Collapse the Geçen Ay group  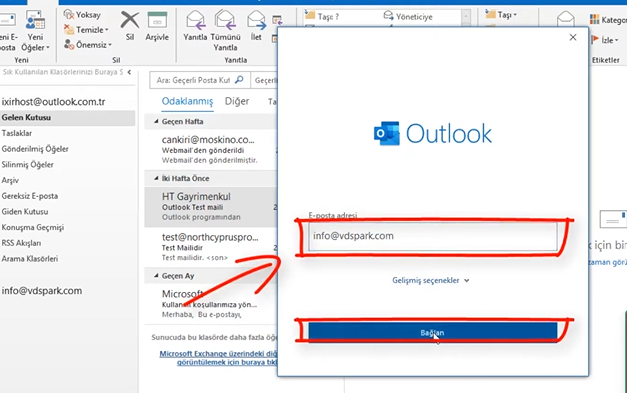(156, 276)
